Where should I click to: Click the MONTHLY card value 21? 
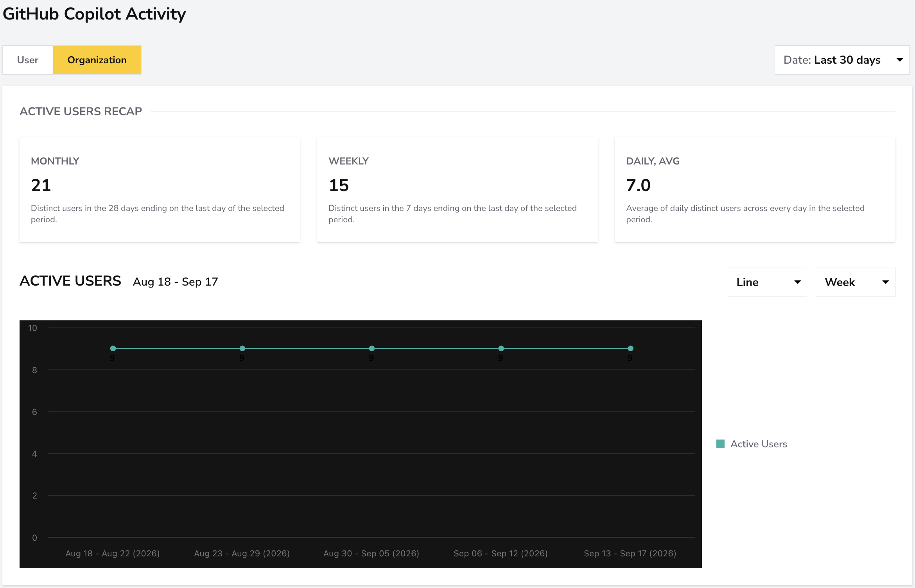pyautogui.click(x=41, y=185)
